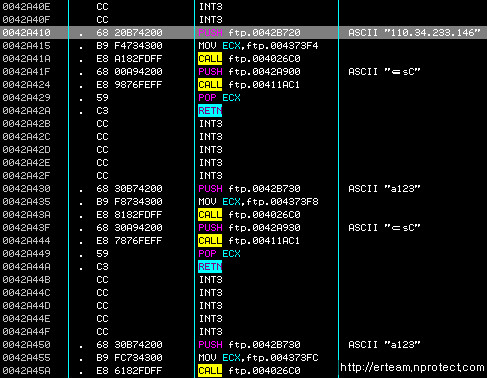Viewport: 487px width, 378px height.
Task: Select INT3 at address 0042A40E
Action: click(x=211, y=7)
